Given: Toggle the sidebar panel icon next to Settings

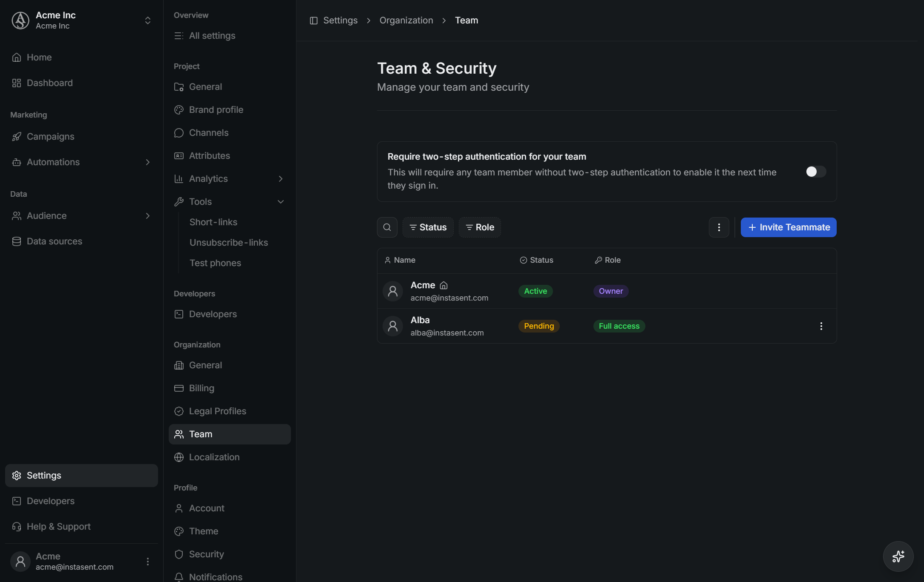Looking at the screenshot, I should pos(314,20).
